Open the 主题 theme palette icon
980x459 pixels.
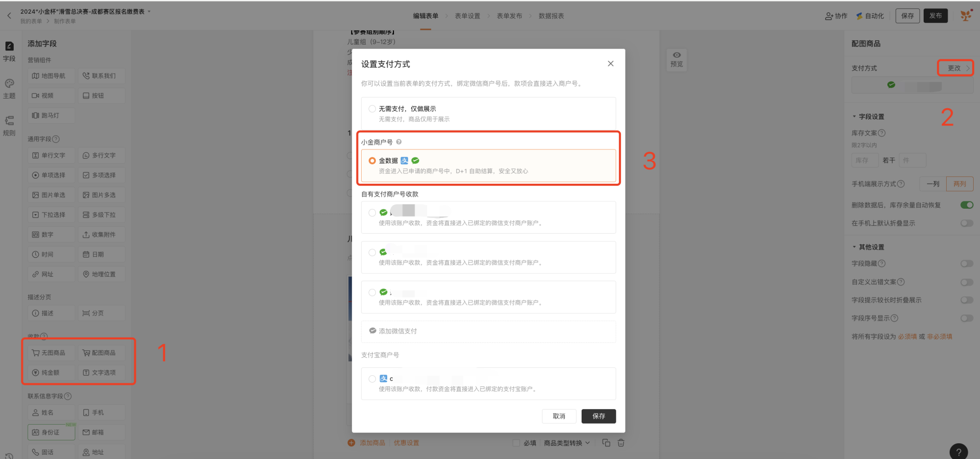[9, 89]
